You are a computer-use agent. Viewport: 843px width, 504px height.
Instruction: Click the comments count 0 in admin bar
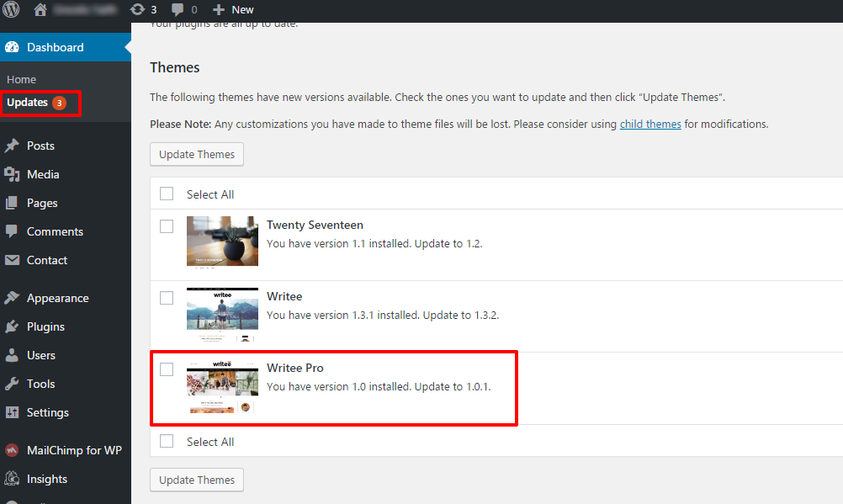click(x=194, y=10)
